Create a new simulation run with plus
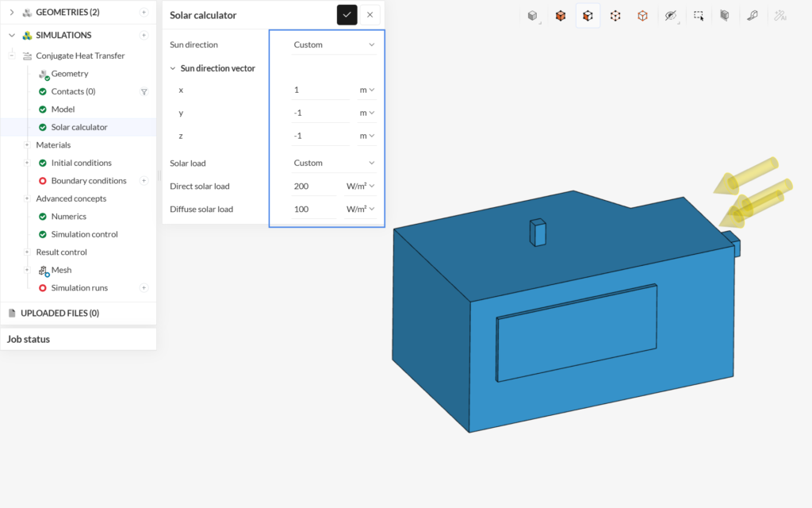This screenshot has width=812, height=508. tap(144, 287)
